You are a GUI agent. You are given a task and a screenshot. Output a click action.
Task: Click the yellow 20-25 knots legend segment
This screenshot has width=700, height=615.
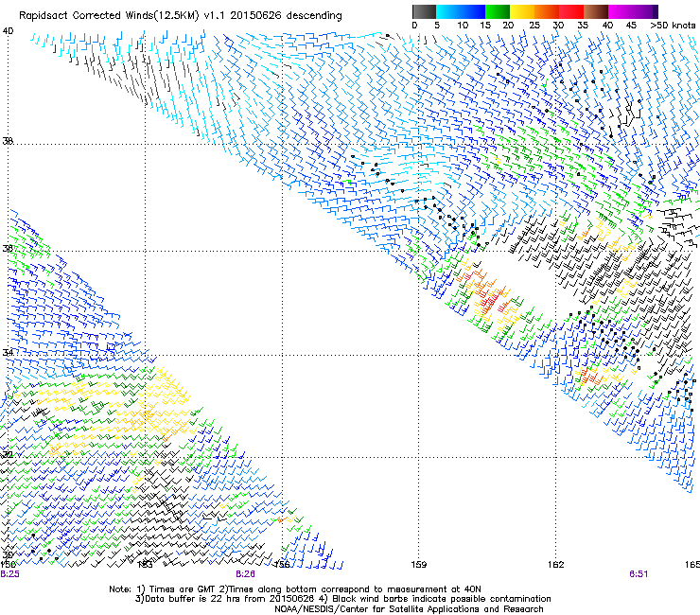pos(522,11)
